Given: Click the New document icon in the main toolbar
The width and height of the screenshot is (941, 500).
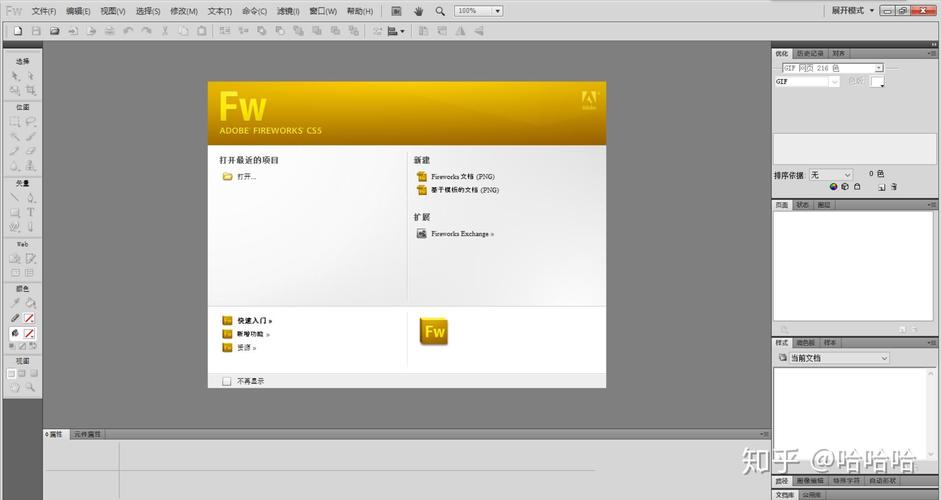Looking at the screenshot, I should coord(17,31).
